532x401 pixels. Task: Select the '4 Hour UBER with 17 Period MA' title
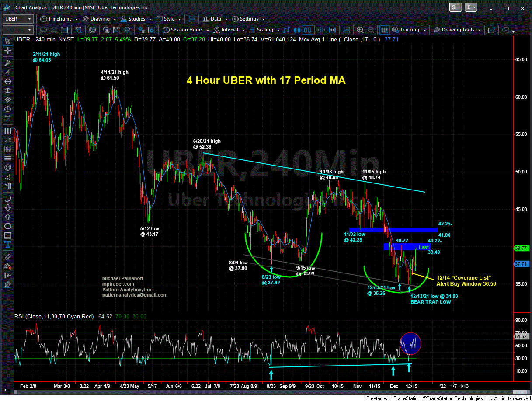click(x=266, y=80)
